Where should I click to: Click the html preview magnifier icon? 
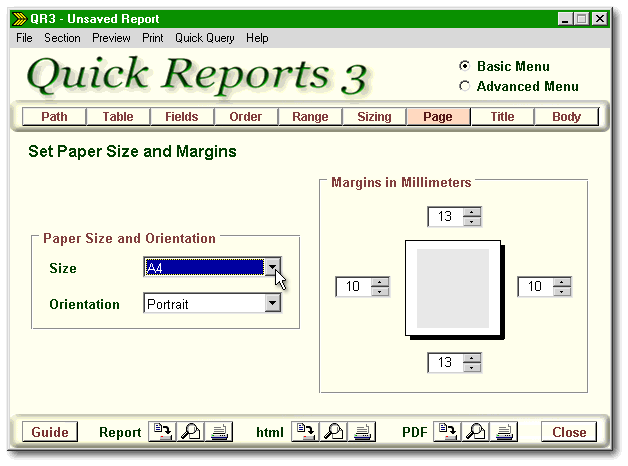[x=333, y=432]
